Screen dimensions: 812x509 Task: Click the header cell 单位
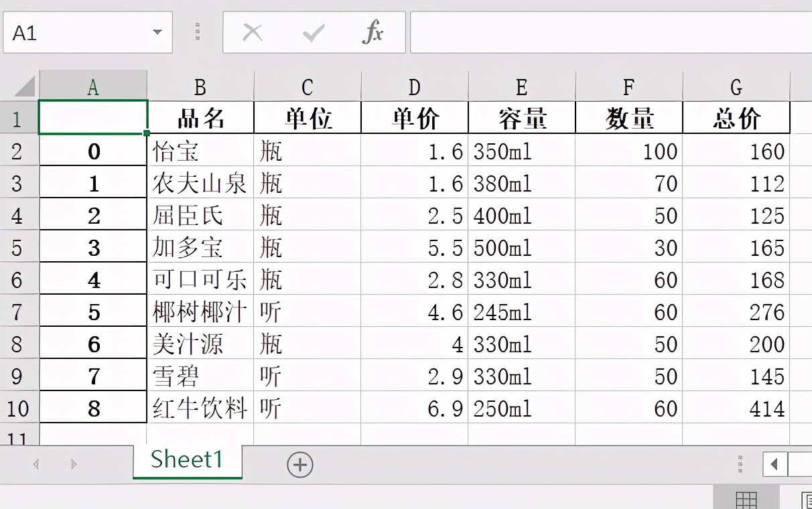tap(308, 118)
